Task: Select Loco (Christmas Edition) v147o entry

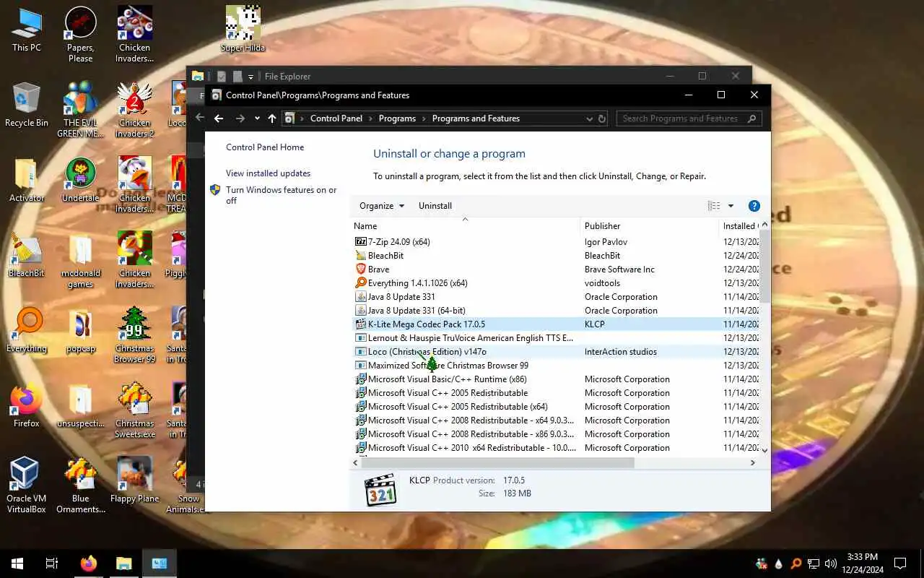Action: point(556,352)
